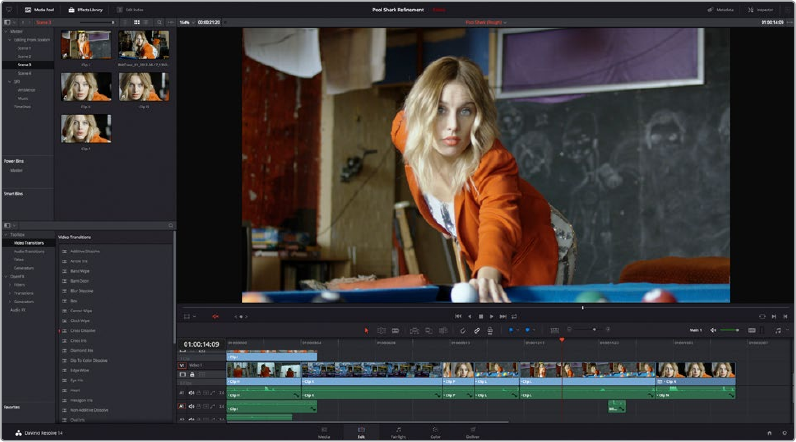Viewport: 796px width, 442px height.
Task: Select the first clip thumbnail in media pool
Action: pyautogui.click(x=86, y=45)
